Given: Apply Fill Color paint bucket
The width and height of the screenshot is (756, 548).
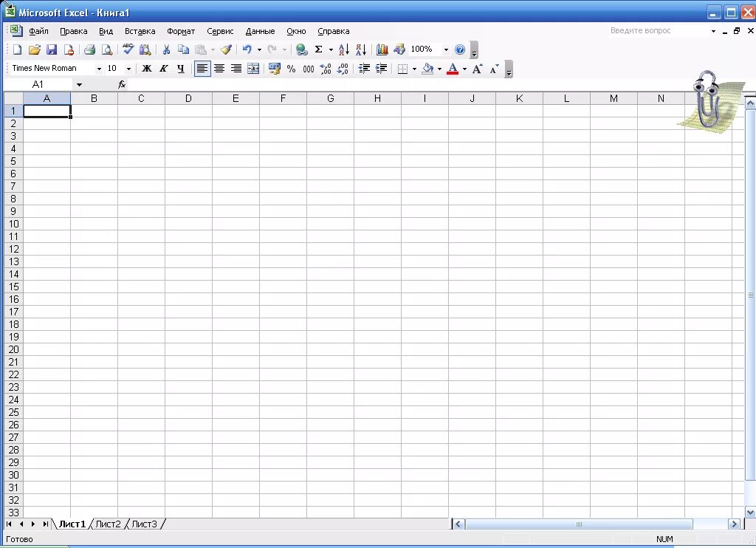Looking at the screenshot, I should click(x=427, y=69).
